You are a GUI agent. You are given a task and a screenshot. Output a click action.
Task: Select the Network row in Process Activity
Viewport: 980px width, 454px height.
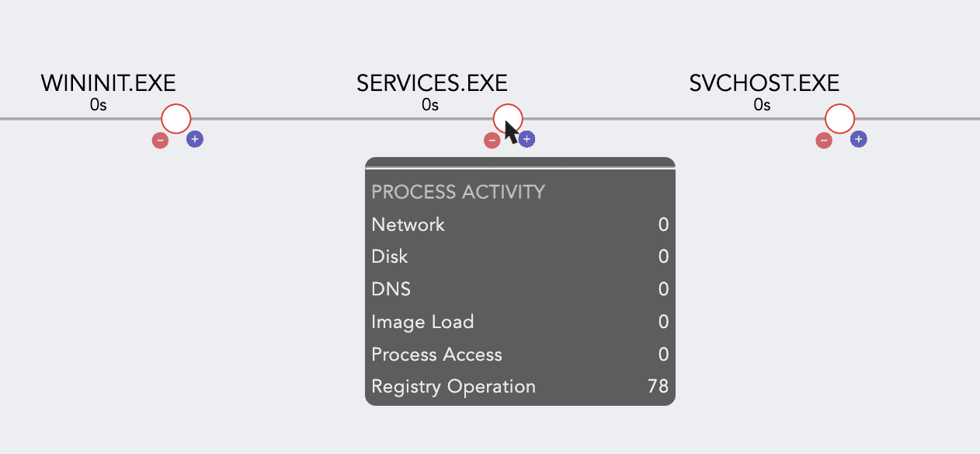(520, 225)
